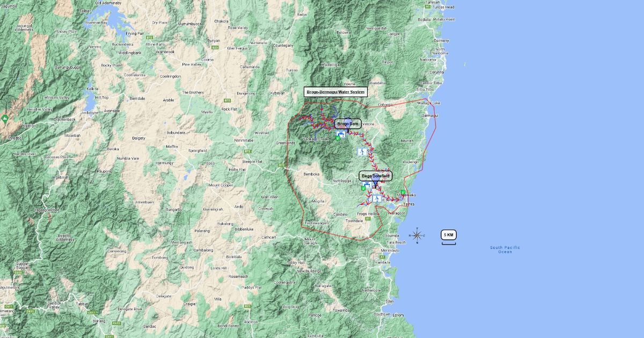This screenshot has height=338, width=644.
Task: Click the Tantawangalo label
Action: 317,222
